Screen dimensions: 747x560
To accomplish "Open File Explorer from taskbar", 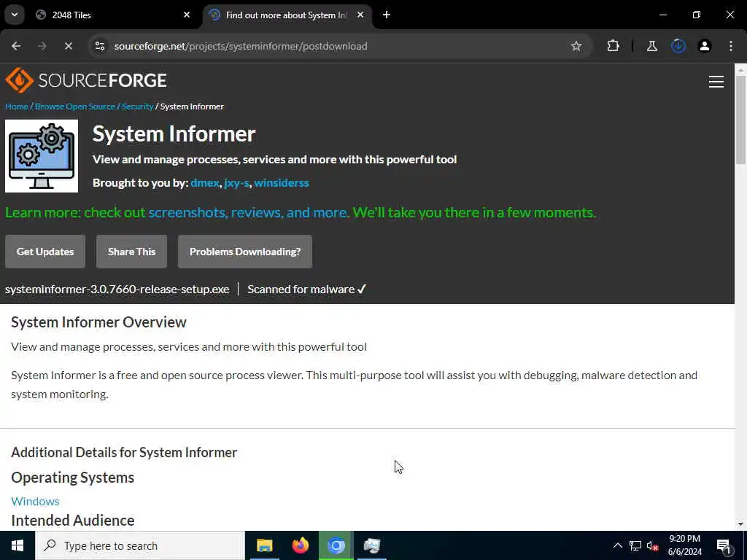I will point(264,545).
